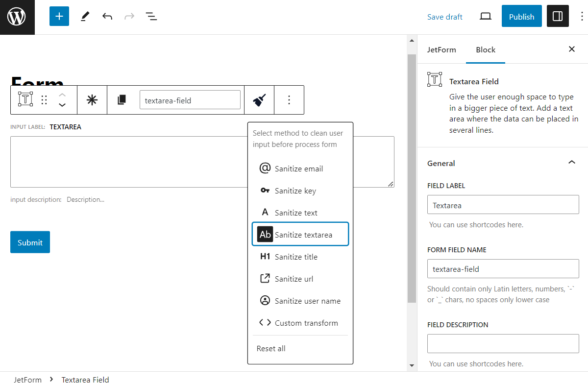Open the asterisk required-field toolbar icon
588x384 pixels.
pos(92,99)
